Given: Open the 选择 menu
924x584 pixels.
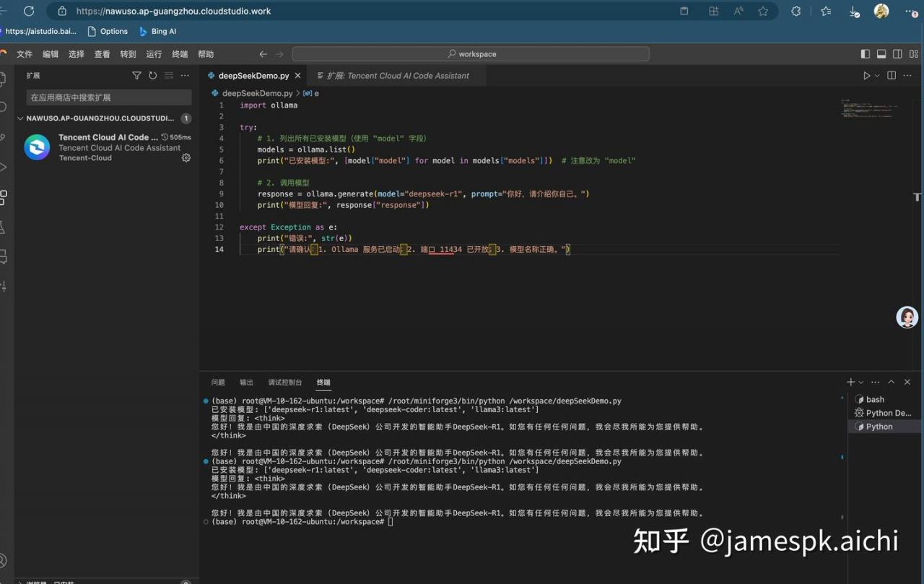Looking at the screenshot, I should pos(77,54).
